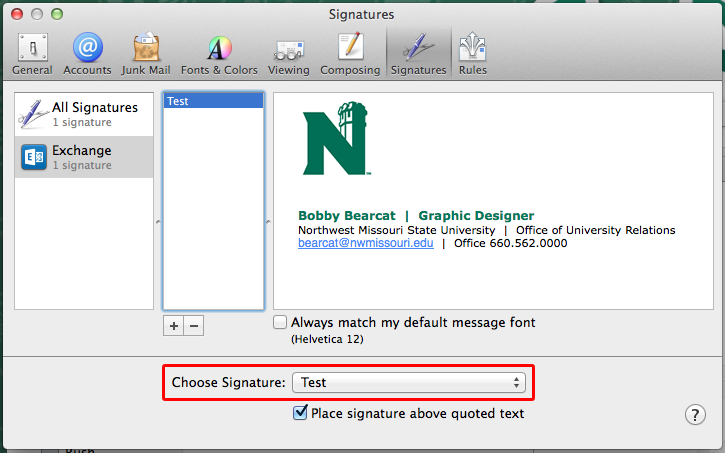Image resolution: width=725 pixels, height=453 pixels.
Task: Click the Northwest N logo image
Action: click(x=337, y=139)
